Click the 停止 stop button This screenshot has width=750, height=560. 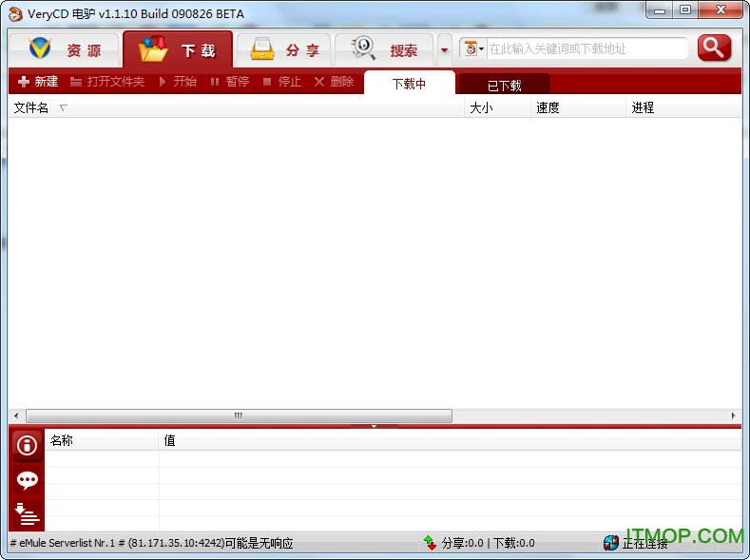[x=282, y=82]
